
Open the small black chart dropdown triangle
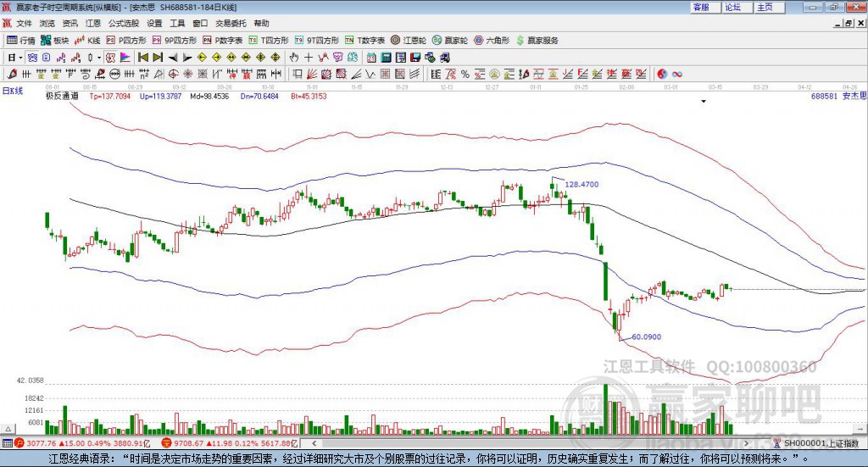click(704, 101)
